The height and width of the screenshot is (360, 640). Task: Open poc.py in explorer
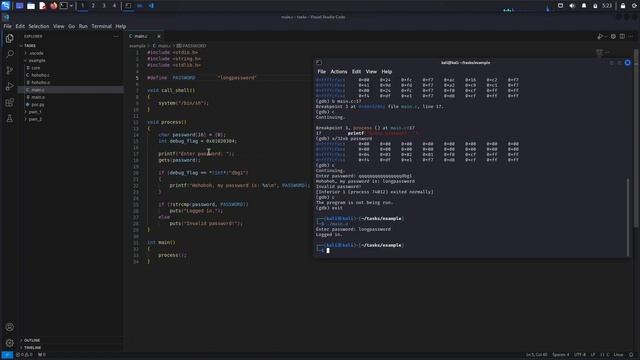[38, 104]
